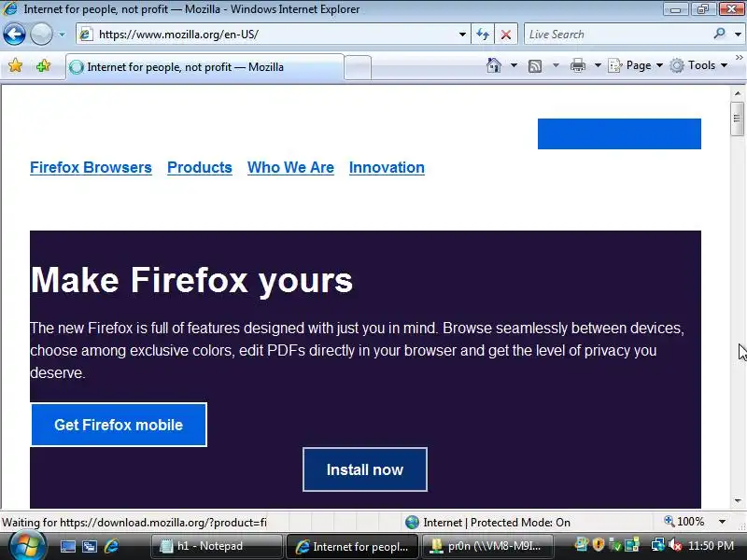Click the network connection tray icon
This screenshot has width=747, height=560.
pyautogui.click(x=658, y=545)
